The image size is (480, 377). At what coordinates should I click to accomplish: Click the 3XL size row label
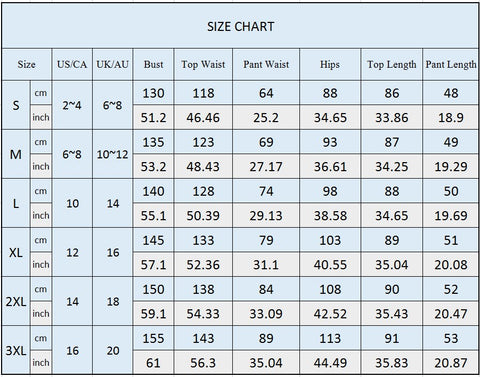(x=16, y=351)
